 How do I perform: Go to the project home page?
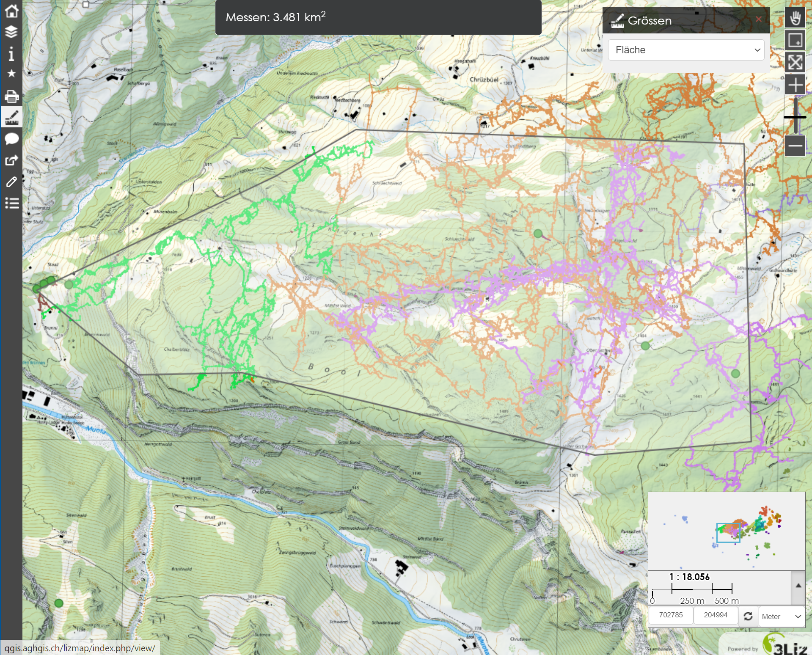pyautogui.click(x=11, y=11)
